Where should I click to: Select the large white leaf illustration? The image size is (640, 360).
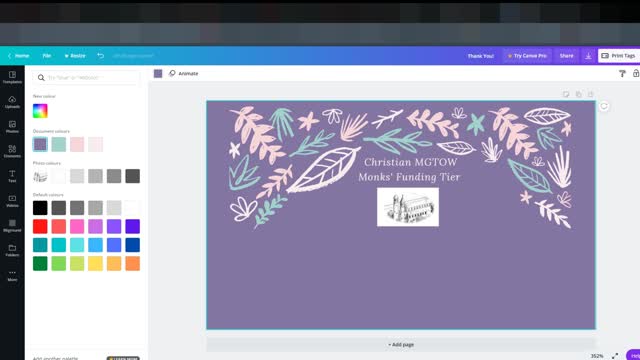coord(324,169)
